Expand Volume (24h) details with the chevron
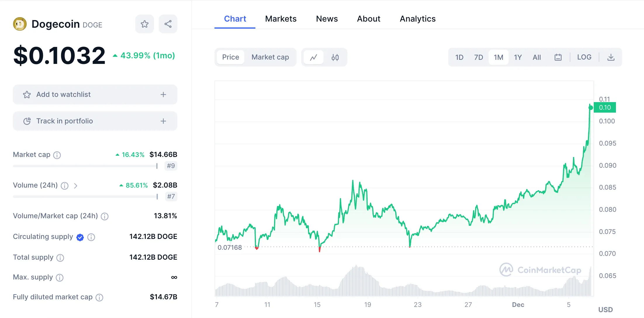The width and height of the screenshot is (644, 318). pyautogui.click(x=76, y=186)
